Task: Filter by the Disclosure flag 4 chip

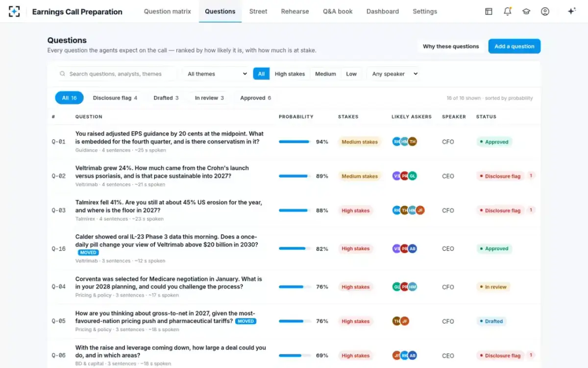Action: 115,98
